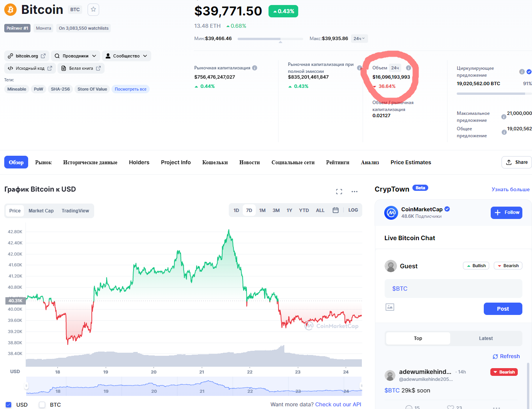
Task: Uncheck the USD checkbox below chart
Action: pos(8,405)
